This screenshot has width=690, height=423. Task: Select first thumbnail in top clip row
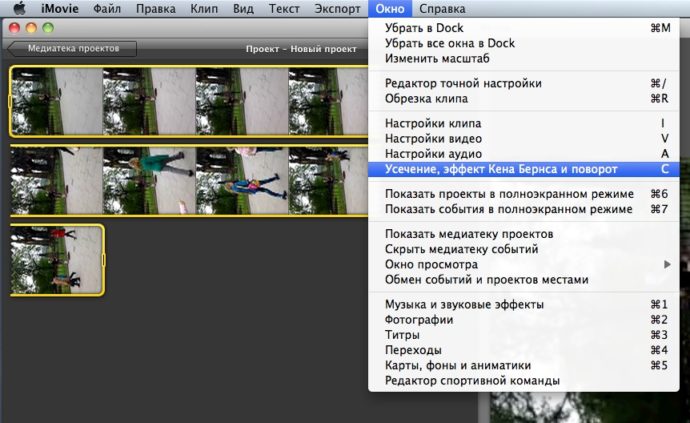[57, 102]
